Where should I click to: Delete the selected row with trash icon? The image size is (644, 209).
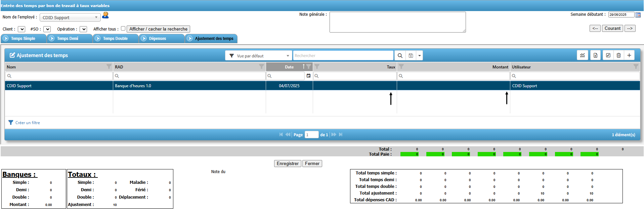coord(618,55)
